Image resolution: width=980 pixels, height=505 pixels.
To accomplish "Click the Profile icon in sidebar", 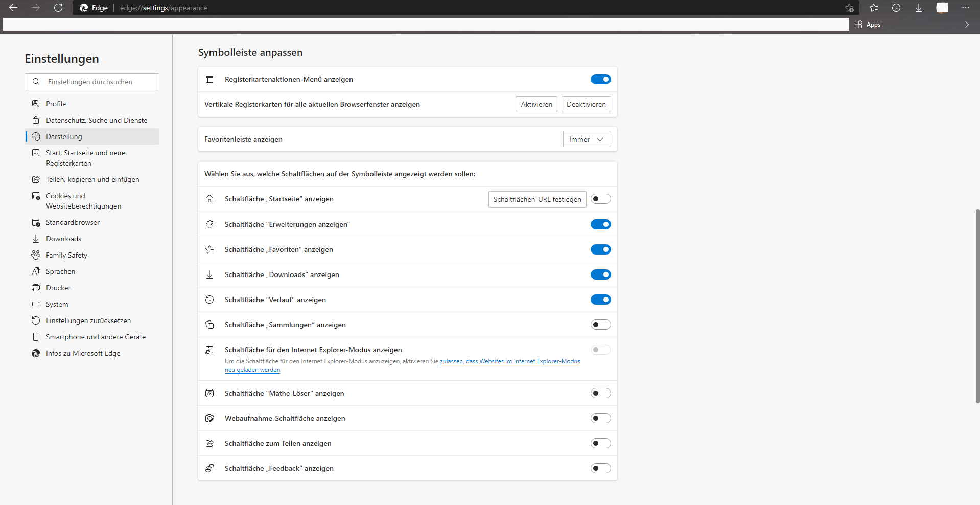I will point(36,104).
